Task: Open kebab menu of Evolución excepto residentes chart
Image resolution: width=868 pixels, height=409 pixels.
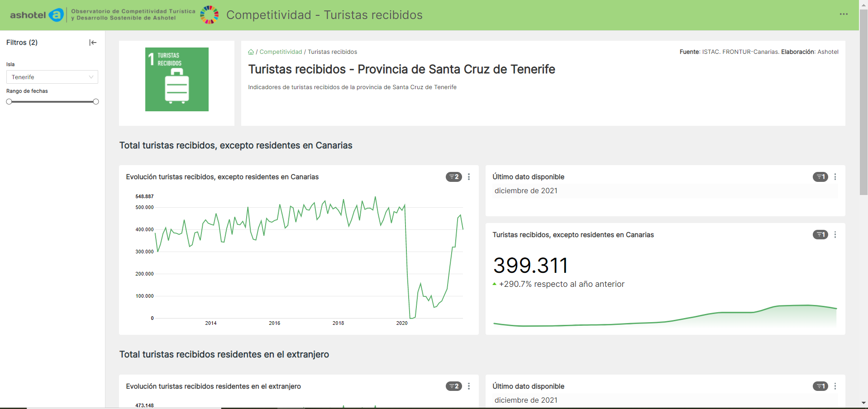Action: pos(469,177)
